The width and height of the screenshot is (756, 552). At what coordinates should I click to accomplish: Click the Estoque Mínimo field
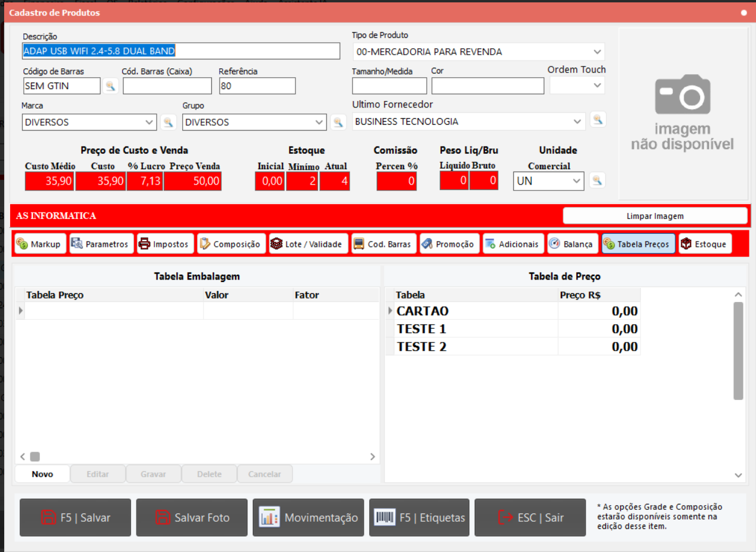(302, 181)
